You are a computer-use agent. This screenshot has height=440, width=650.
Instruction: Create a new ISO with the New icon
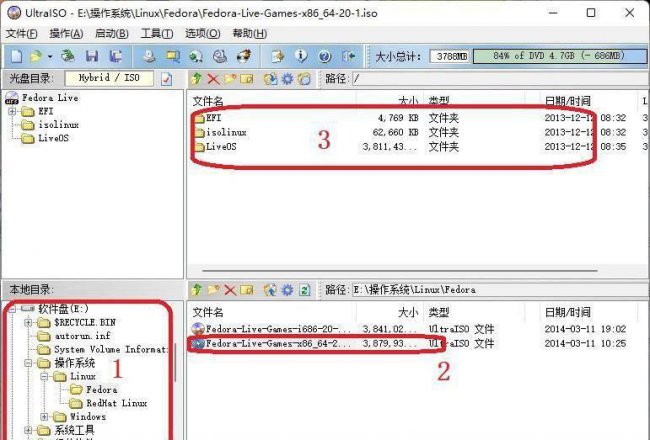16,56
